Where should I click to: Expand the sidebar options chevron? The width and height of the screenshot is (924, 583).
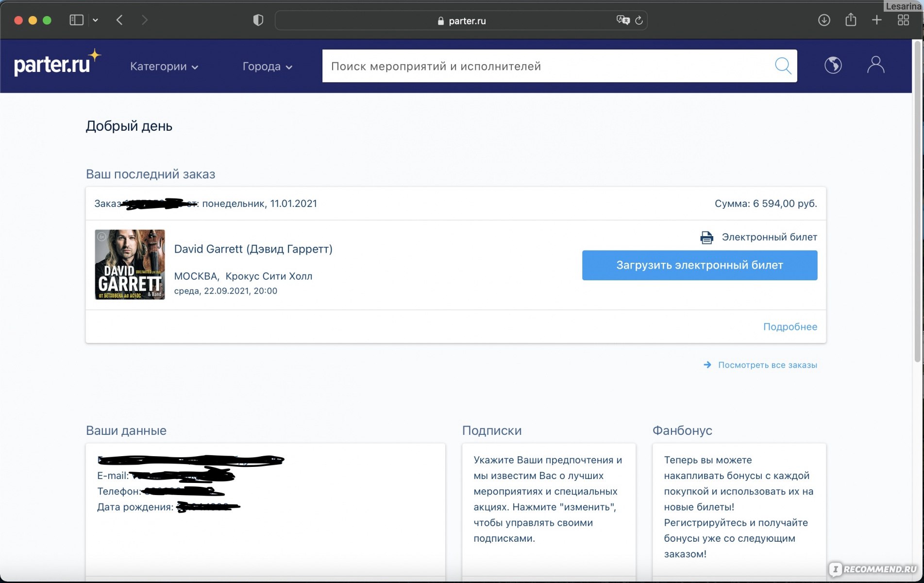tap(96, 20)
